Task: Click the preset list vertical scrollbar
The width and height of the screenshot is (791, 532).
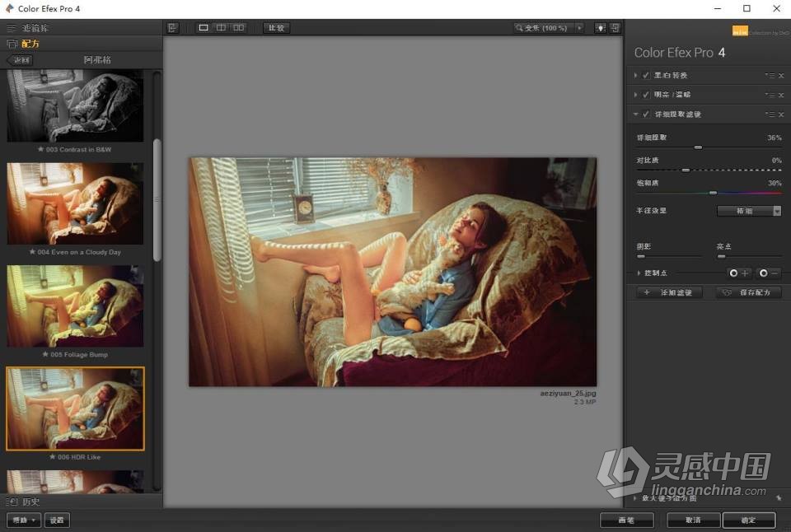Action: (157, 200)
